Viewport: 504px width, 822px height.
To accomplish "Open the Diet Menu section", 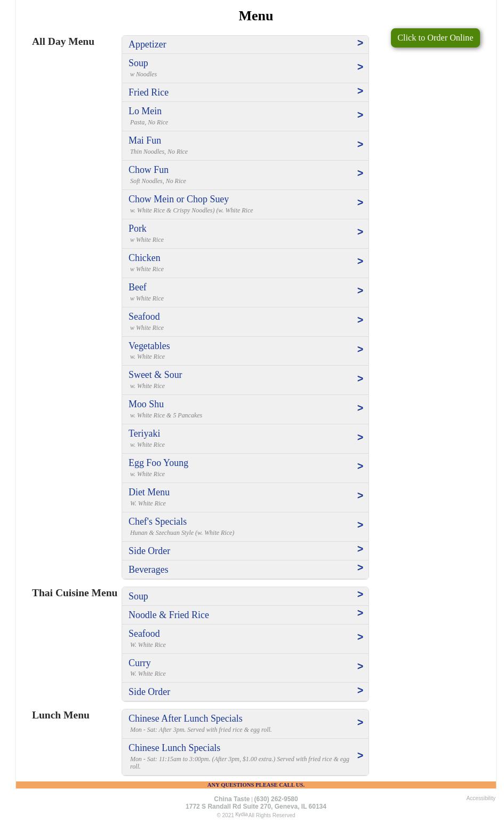I will (245, 497).
